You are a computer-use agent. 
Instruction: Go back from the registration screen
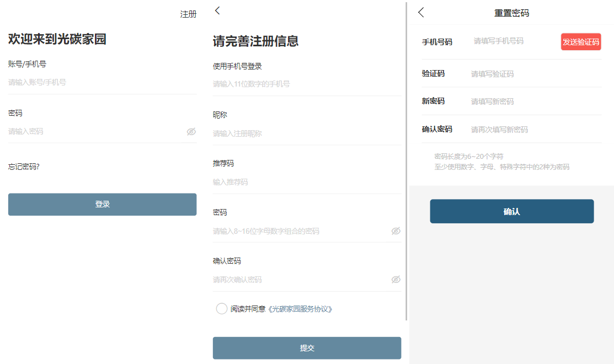pos(217,10)
